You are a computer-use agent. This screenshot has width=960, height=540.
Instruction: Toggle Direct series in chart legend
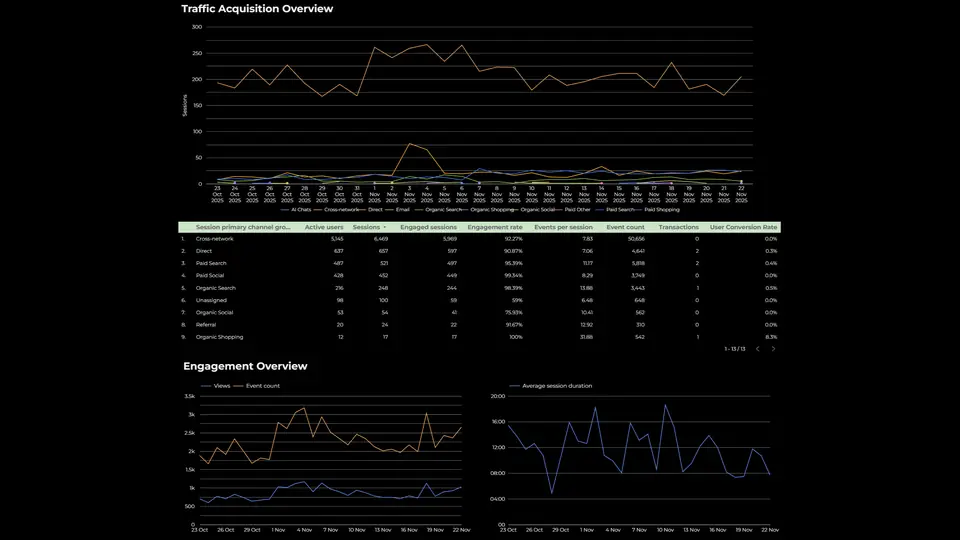coord(371,209)
